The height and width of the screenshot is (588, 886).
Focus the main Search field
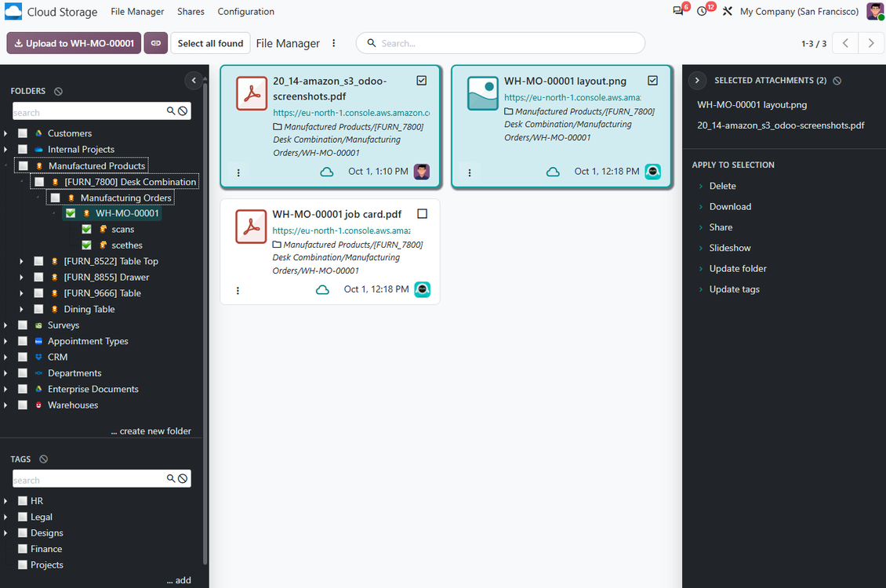501,43
